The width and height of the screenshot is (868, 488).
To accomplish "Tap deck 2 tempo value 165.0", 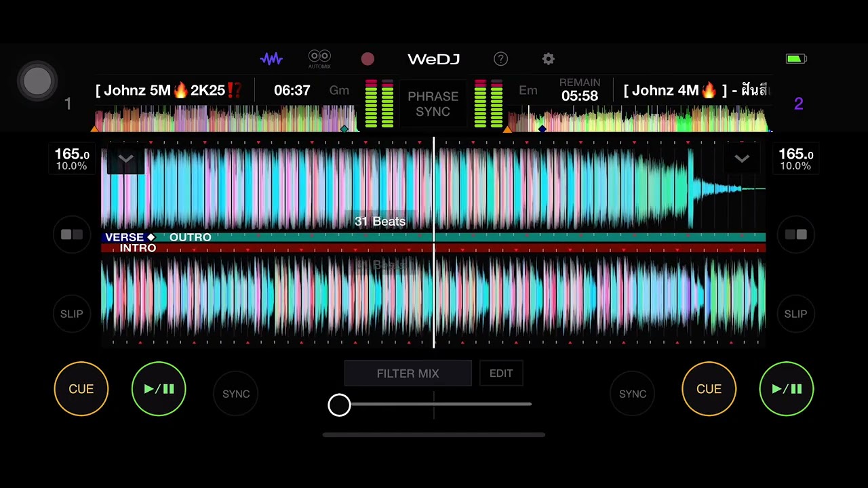I will (x=795, y=155).
